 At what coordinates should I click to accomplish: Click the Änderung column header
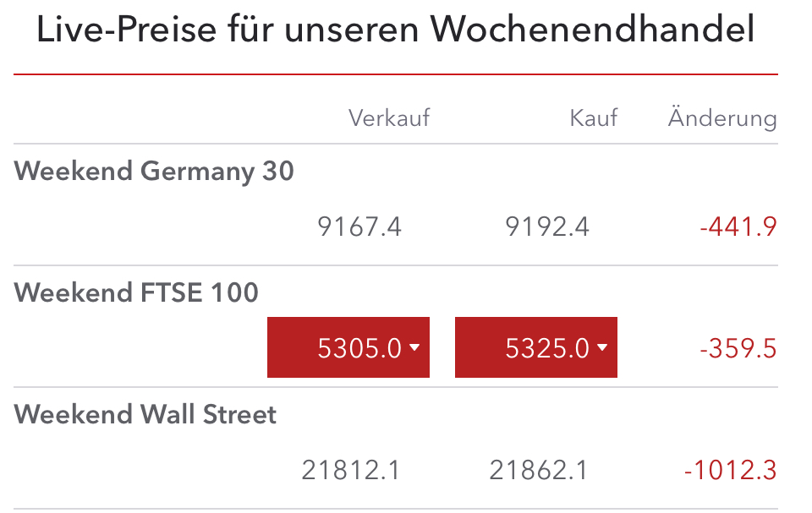[721, 118]
